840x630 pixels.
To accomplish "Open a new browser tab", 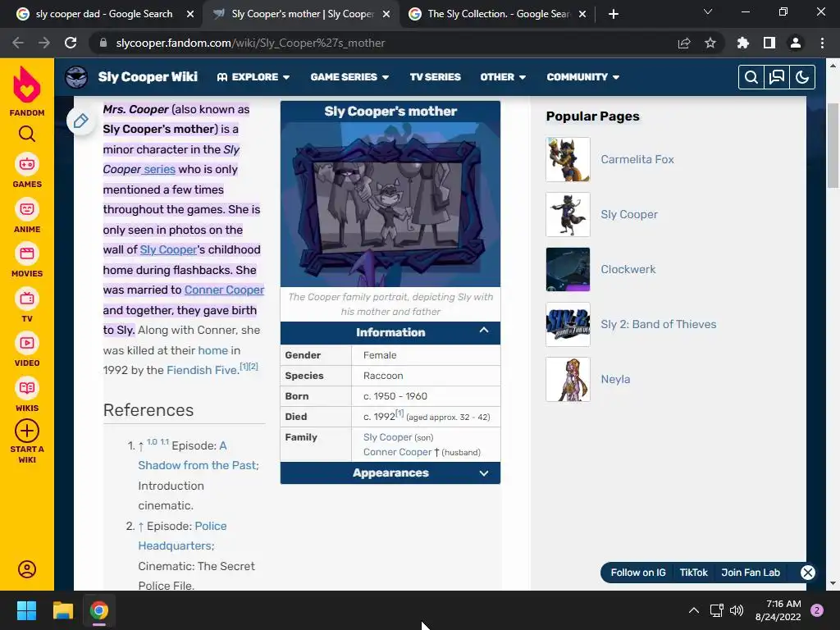I will tap(614, 14).
